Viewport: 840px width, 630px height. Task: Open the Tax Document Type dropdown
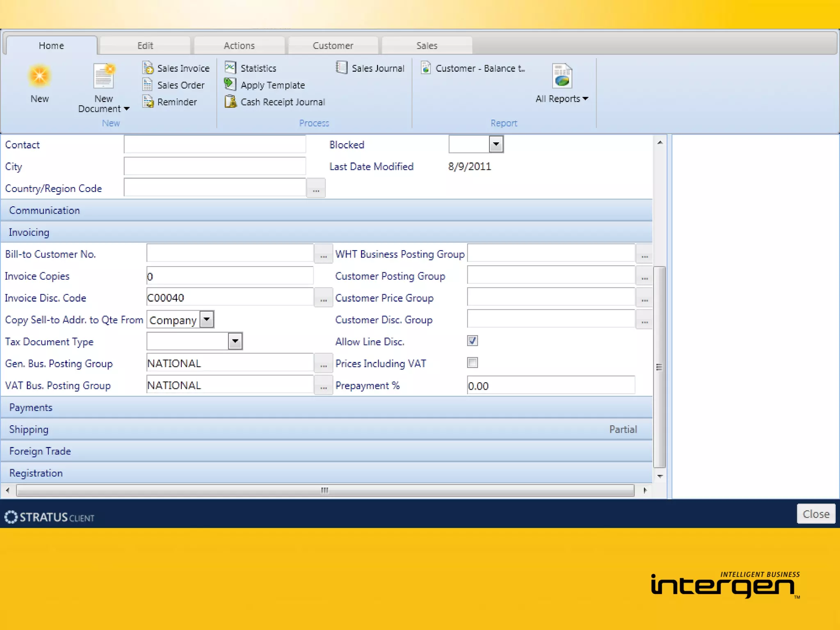[x=235, y=341]
